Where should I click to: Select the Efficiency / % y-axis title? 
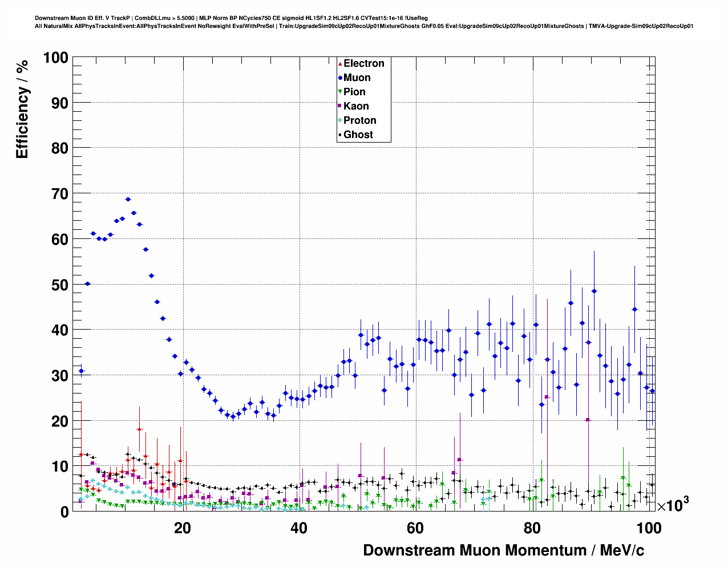tap(22, 108)
